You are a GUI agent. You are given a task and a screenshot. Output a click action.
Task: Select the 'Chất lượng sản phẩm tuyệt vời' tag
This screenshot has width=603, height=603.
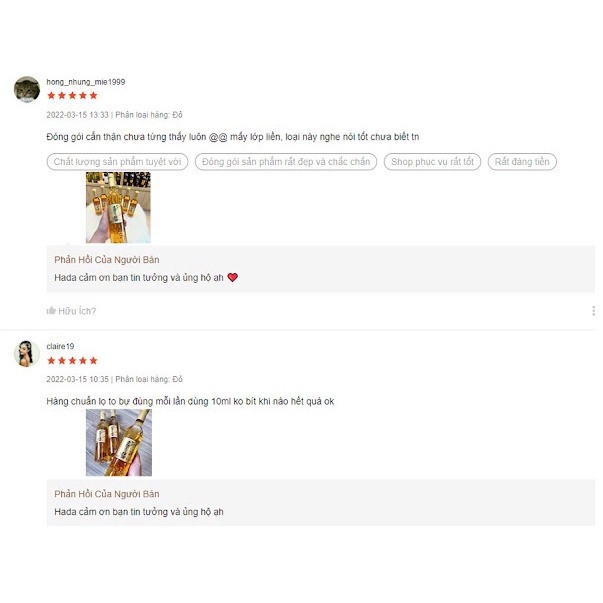pyautogui.click(x=117, y=162)
